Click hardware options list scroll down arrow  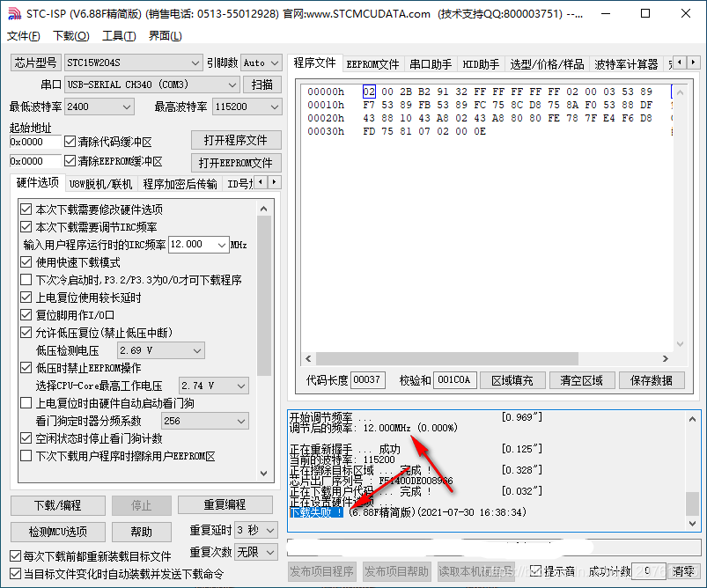tap(264, 474)
